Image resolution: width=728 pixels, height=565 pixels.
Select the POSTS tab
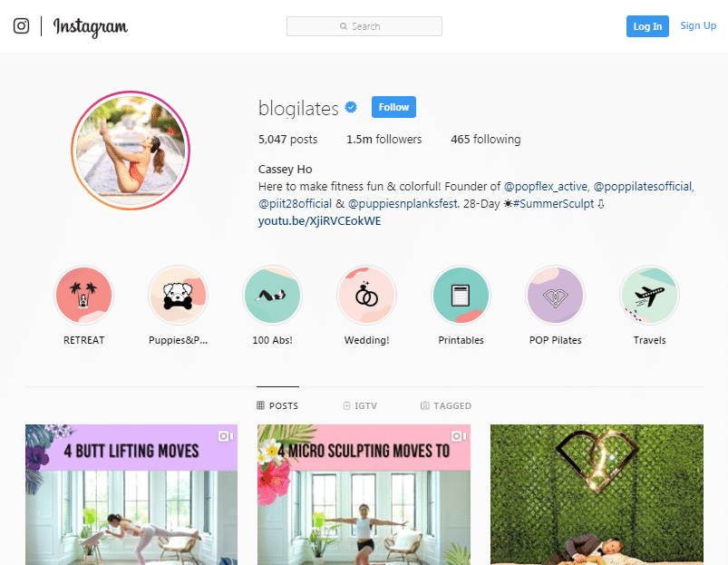277,405
